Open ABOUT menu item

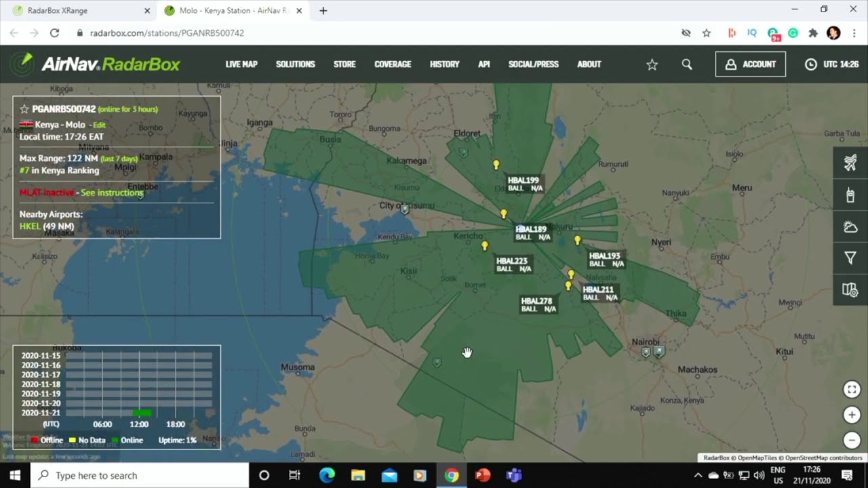tap(589, 64)
